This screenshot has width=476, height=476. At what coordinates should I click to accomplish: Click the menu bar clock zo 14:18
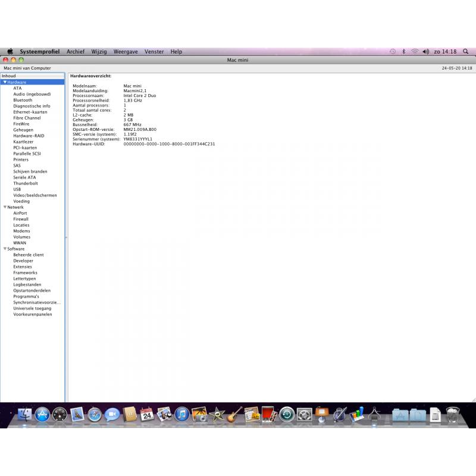click(x=445, y=52)
